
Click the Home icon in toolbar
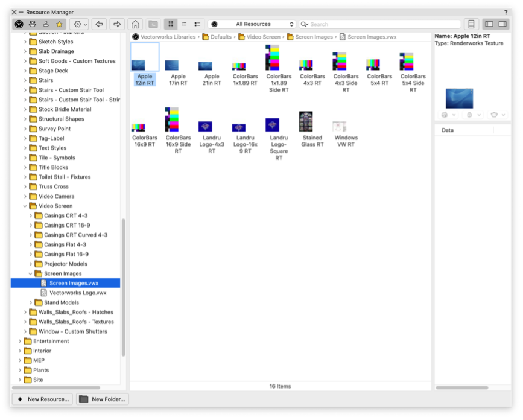coord(136,24)
